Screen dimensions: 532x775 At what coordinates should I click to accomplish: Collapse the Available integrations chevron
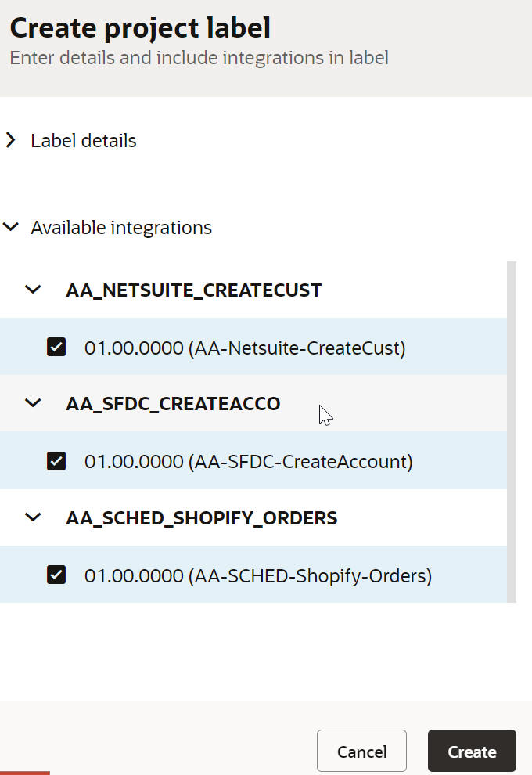pyautogui.click(x=10, y=227)
